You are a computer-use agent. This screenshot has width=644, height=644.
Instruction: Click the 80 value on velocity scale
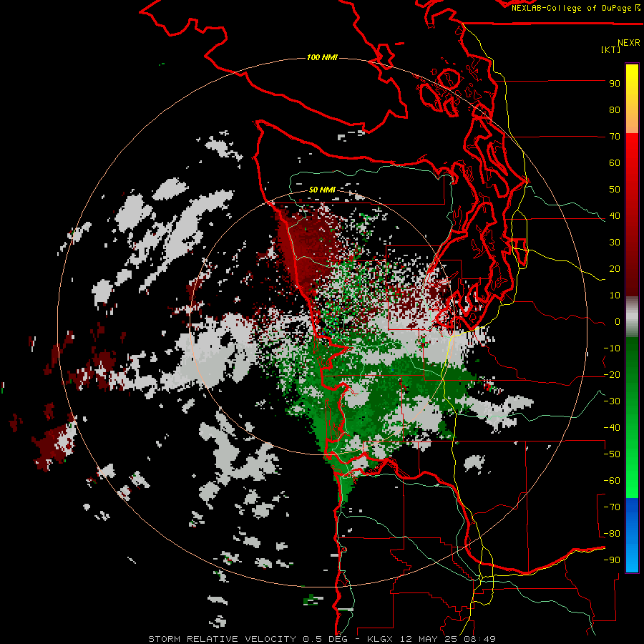(x=615, y=110)
